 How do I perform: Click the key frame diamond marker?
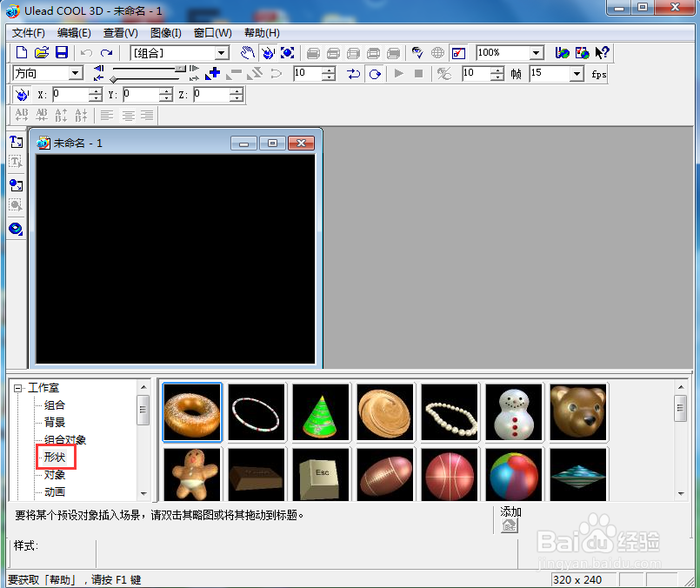[113, 79]
